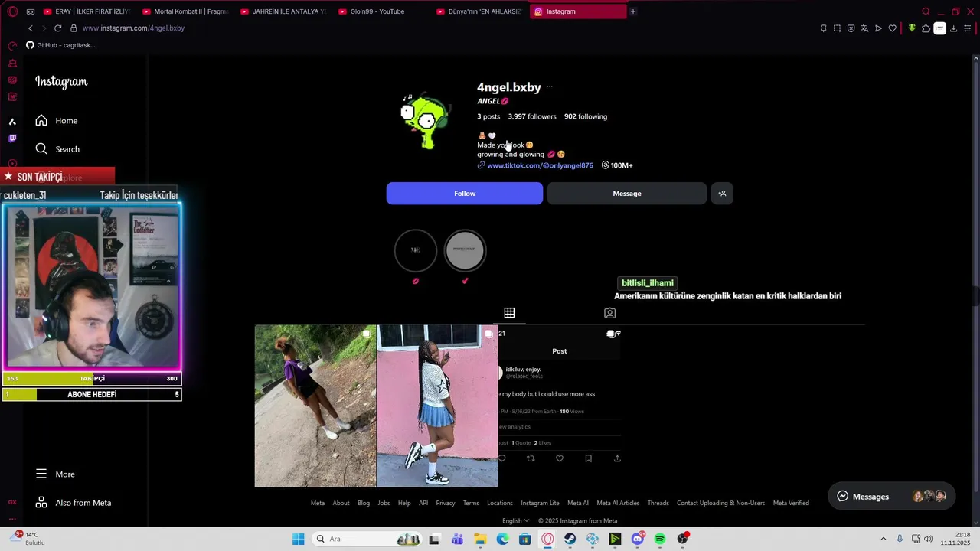Open the profile options three-dot menu
980x551 pixels.
pyautogui.click(x=550, y=87)
